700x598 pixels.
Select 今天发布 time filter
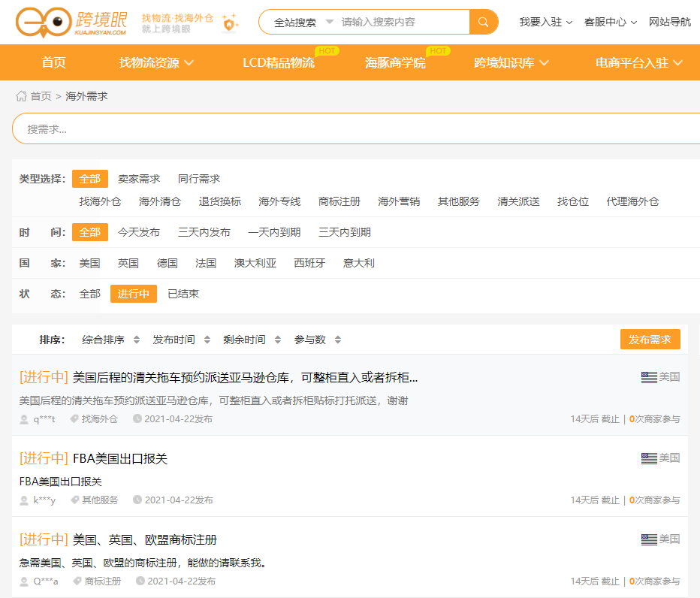click(139, 232)
